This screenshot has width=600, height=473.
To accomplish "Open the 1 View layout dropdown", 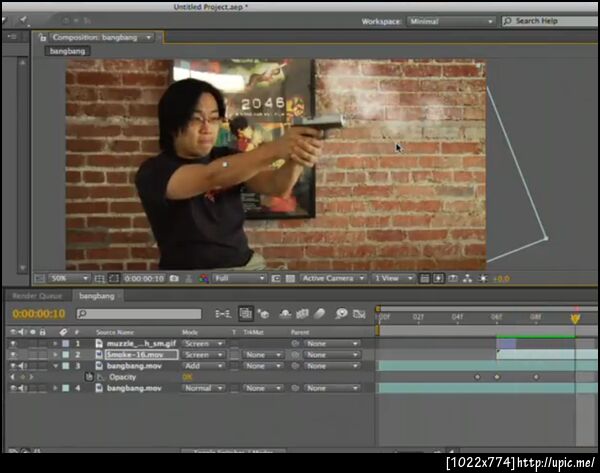I will click(x=393, y=279).
